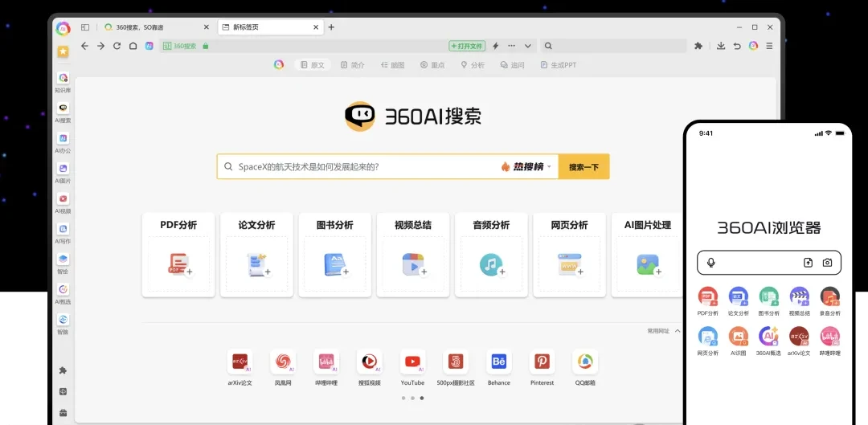The image size is (868, 425).
Task: Click the yellow star favorites icon
Action: coord(63,51)
